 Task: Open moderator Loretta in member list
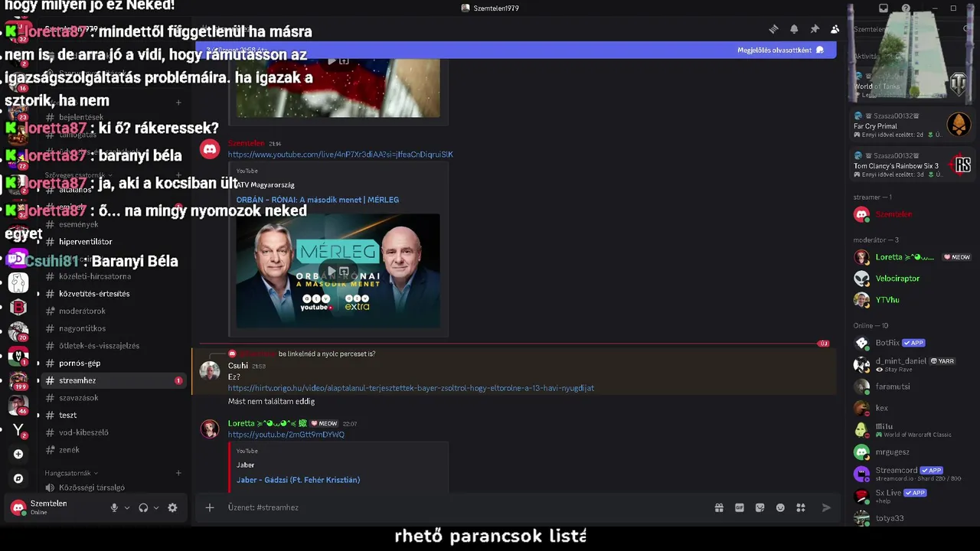[913, 257]
